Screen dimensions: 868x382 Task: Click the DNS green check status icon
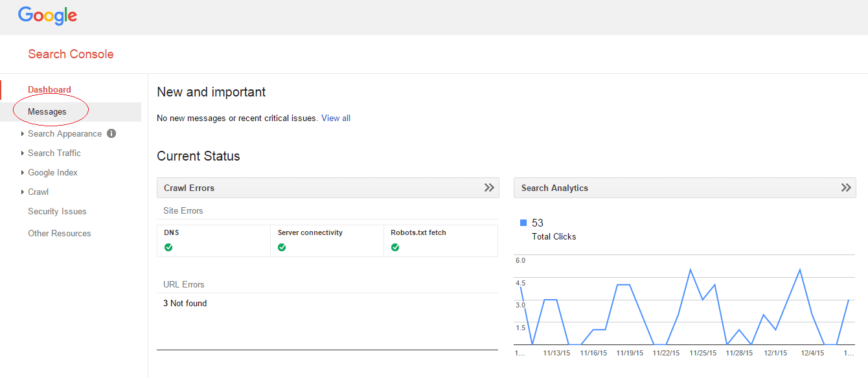tap(168, 247)
